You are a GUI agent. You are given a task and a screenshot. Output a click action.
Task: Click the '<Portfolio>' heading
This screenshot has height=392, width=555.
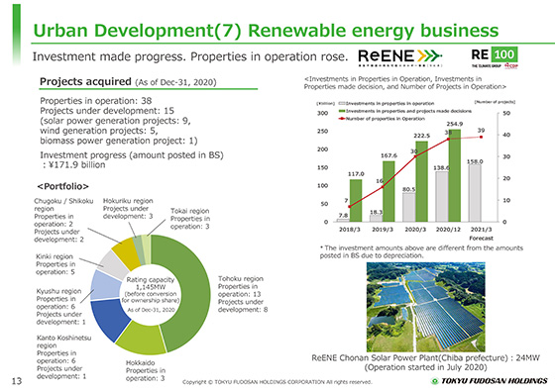(x=63, y=186)
